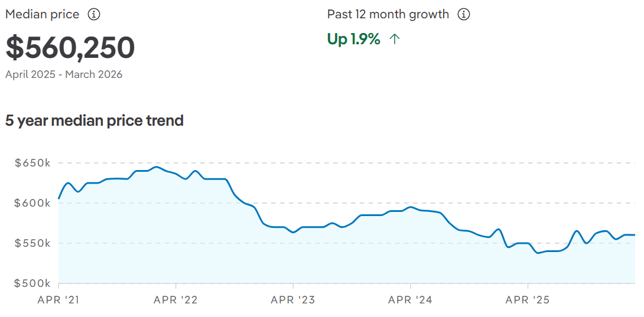Click the APR '21 axis label
The image size is (644, 317).
click(x=59, y=300)
